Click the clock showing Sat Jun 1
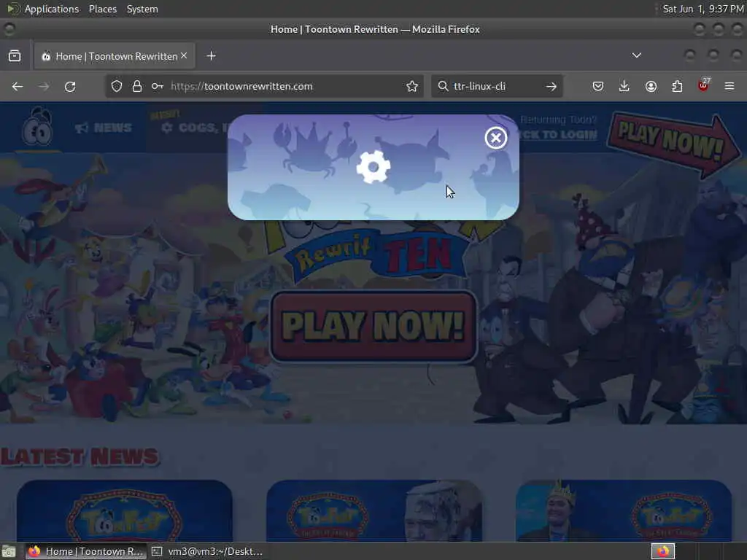 coord(703,9)
